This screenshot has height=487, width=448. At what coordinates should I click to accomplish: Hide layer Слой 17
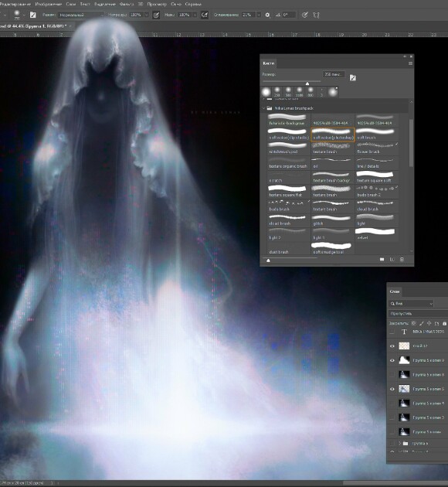[392, 346]
